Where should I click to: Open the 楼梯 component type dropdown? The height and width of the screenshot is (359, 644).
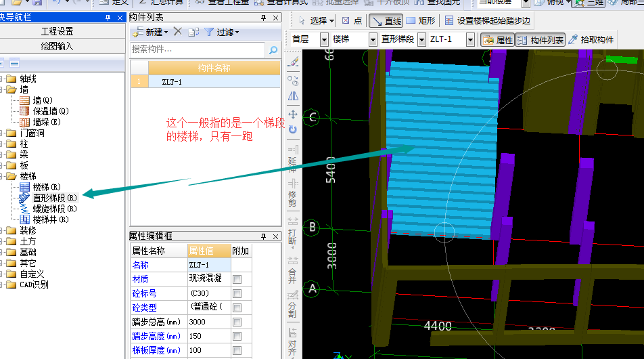373,40
